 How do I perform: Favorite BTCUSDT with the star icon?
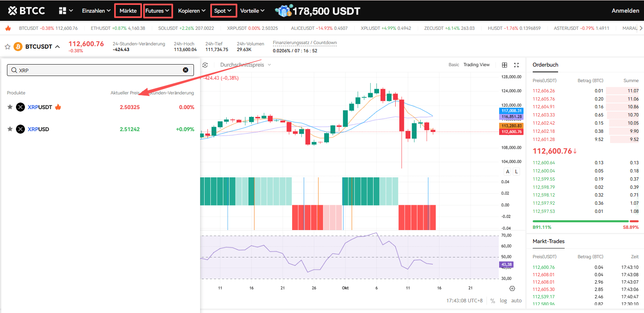[x=7, y=47]
